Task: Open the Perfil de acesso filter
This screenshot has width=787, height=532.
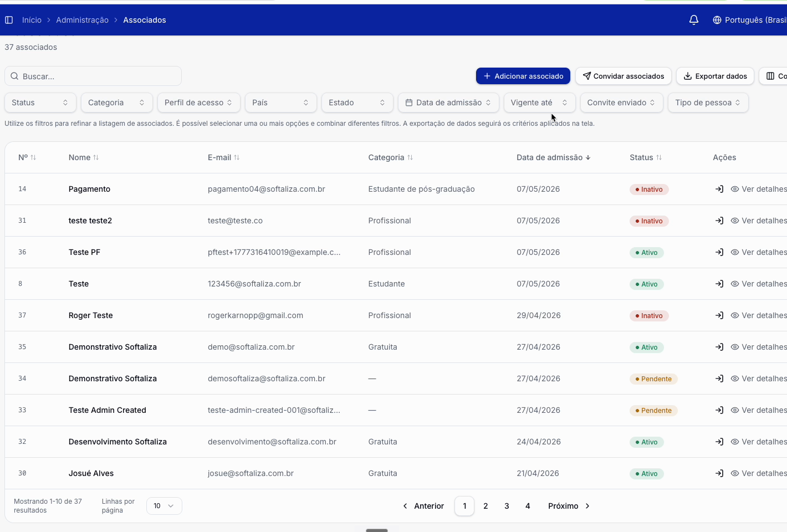Action: click(199, 103)
